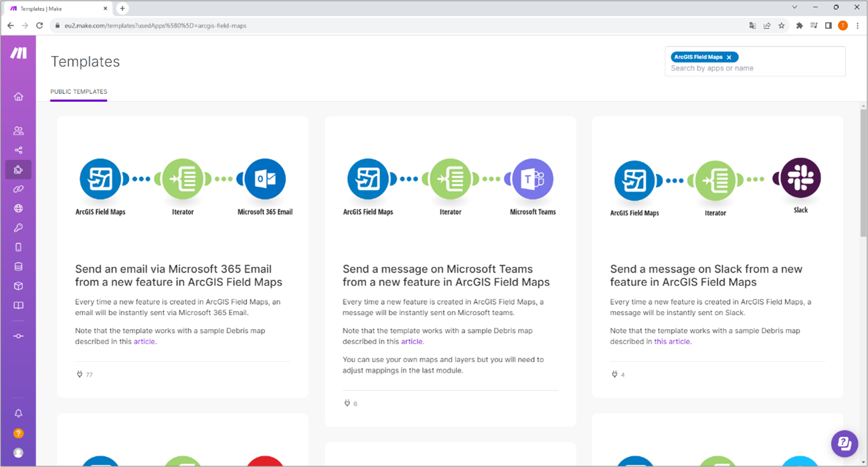The width and height of the screenshot is (868, 467).
Task: Click the Templates page heading
Action: [x=85, y=62]
